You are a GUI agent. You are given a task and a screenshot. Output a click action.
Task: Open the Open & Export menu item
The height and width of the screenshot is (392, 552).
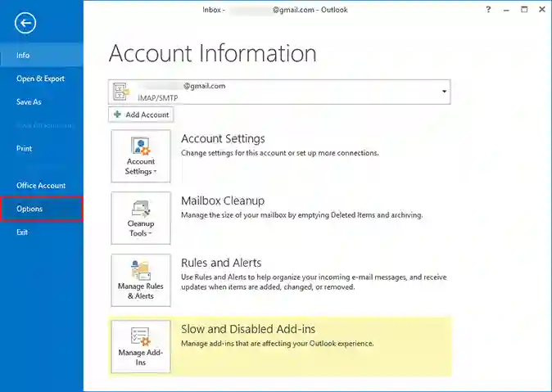[42, 79]
